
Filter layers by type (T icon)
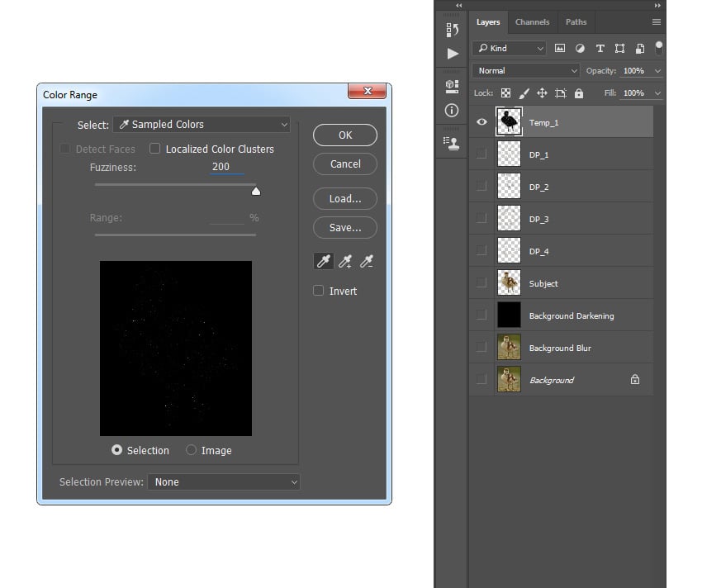tap(600, 49)
